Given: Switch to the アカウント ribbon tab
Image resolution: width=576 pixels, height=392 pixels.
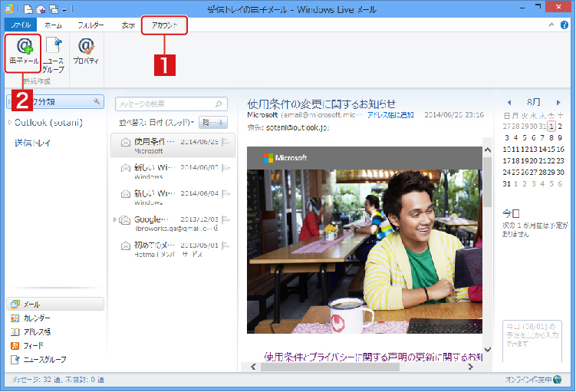Looking at the screenshot, I should [x=164, y=25].
